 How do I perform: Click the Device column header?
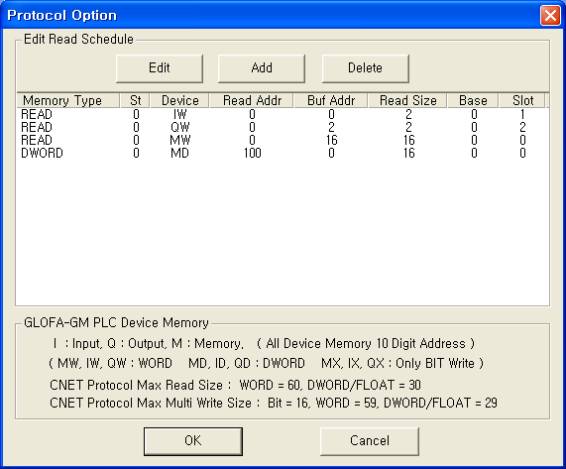point(179,100)
